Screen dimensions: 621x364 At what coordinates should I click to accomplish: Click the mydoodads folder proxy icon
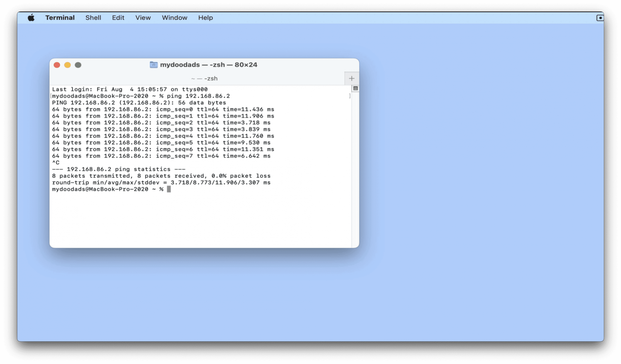click(154, 65)
